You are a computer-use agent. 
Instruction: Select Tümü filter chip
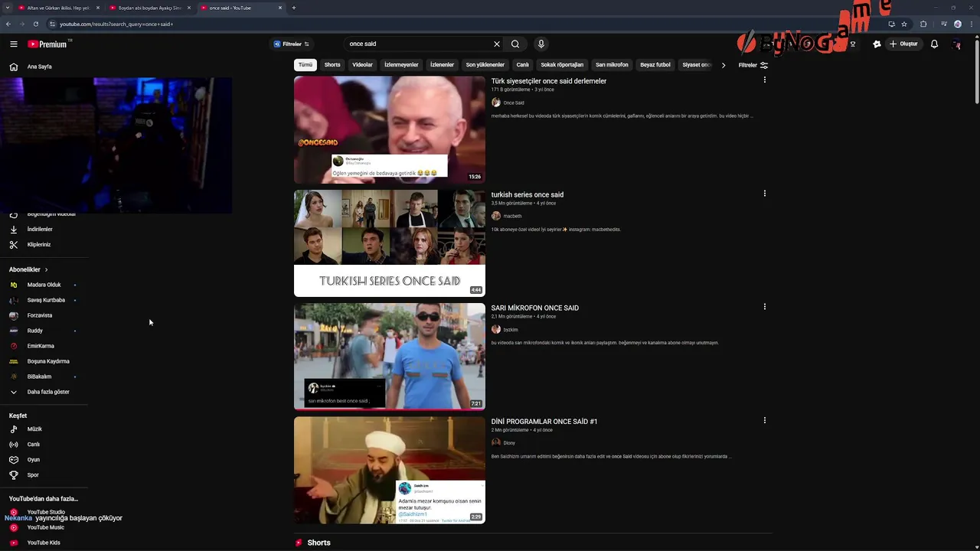(x=305, y=65)
